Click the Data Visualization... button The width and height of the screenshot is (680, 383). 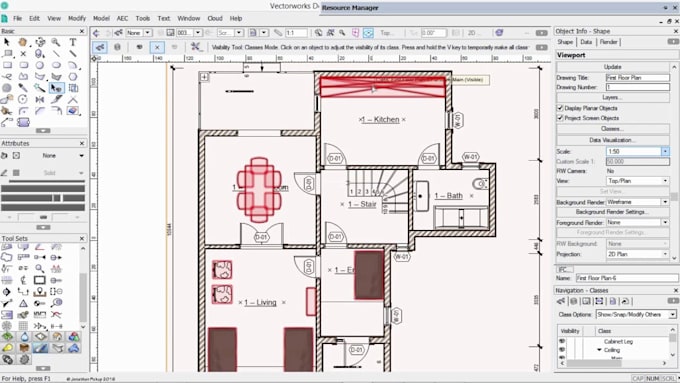[x=612, y=140]
